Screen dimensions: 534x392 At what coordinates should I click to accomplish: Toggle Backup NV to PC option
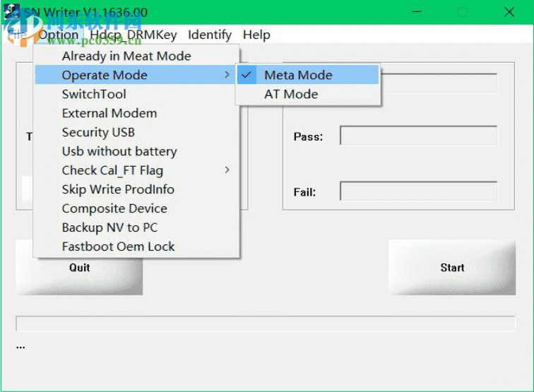[x=136, y=227]
